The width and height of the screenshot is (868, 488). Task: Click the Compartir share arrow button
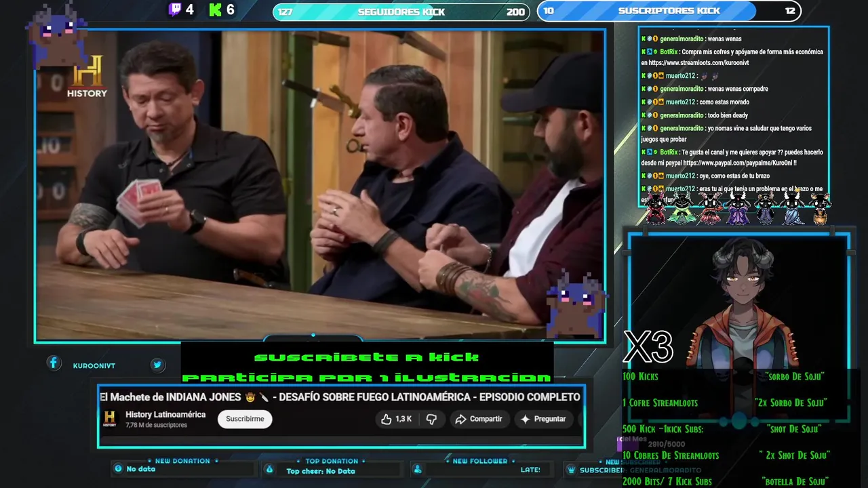pyautogui.click(x=479, y=420)
